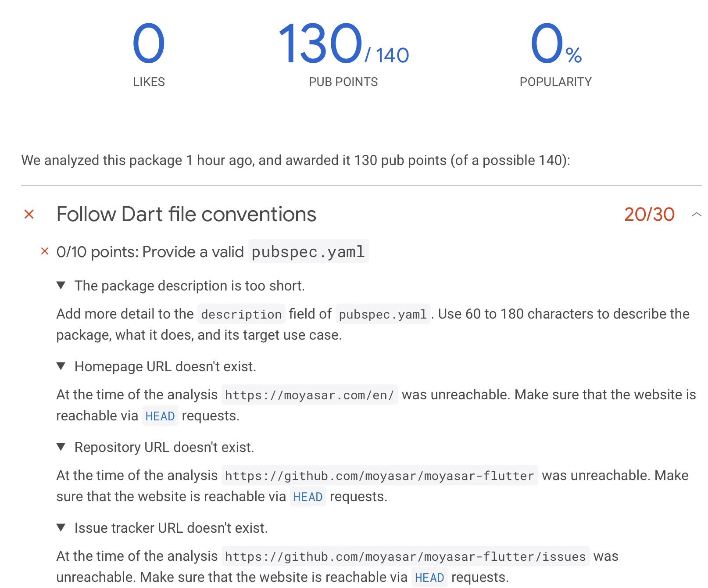This screenshot has width=708, height=588.
Task: Click the red X beside "Follow Dart file conventions"
Action: (29, 214)
